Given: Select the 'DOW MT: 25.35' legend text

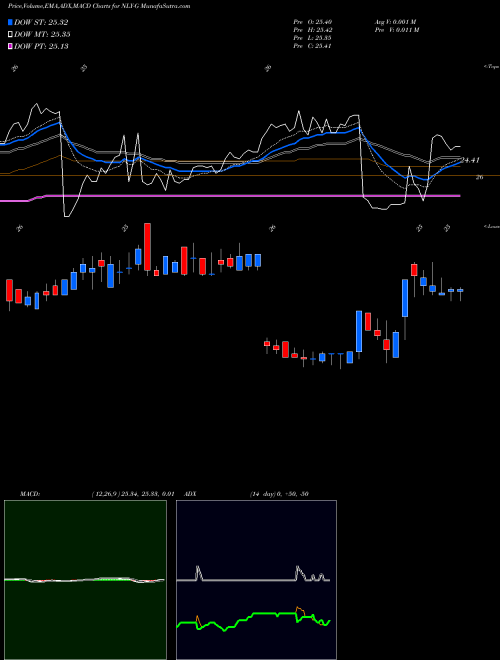Looking at the screenshot, I should click(42, 35).
